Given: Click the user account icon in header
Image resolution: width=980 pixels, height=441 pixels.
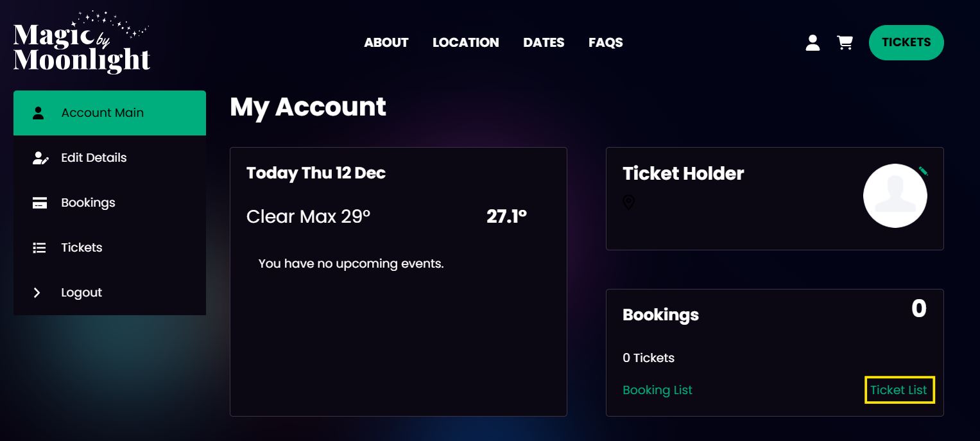Looking at the screenshot, I should click(812, 43).
